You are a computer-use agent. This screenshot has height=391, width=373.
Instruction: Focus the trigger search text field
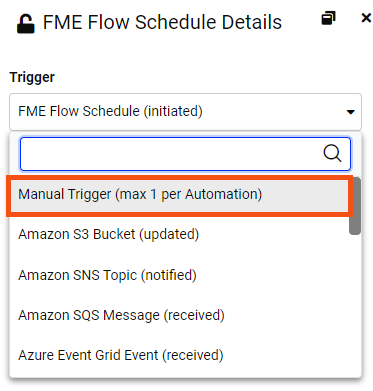tap(185, 154)
